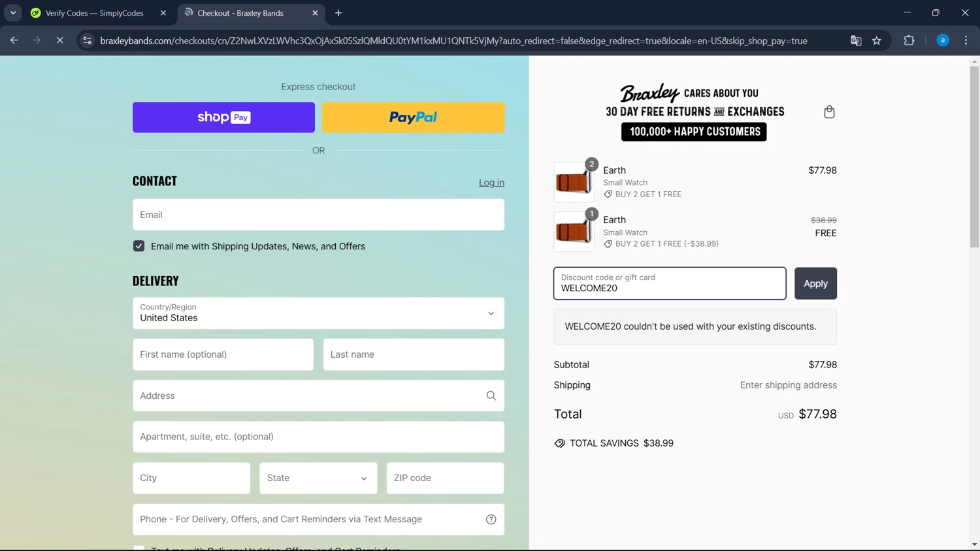Click the Apartment, suite, etc. field

click(318, 437)
